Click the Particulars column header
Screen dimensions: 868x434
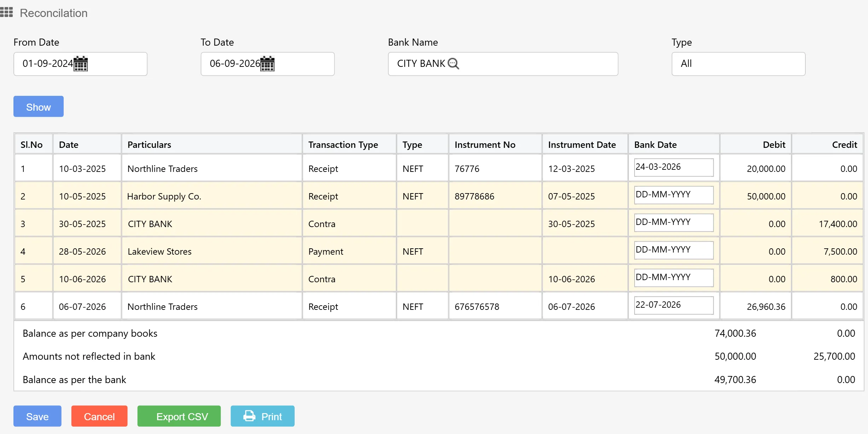coord(212,144)
